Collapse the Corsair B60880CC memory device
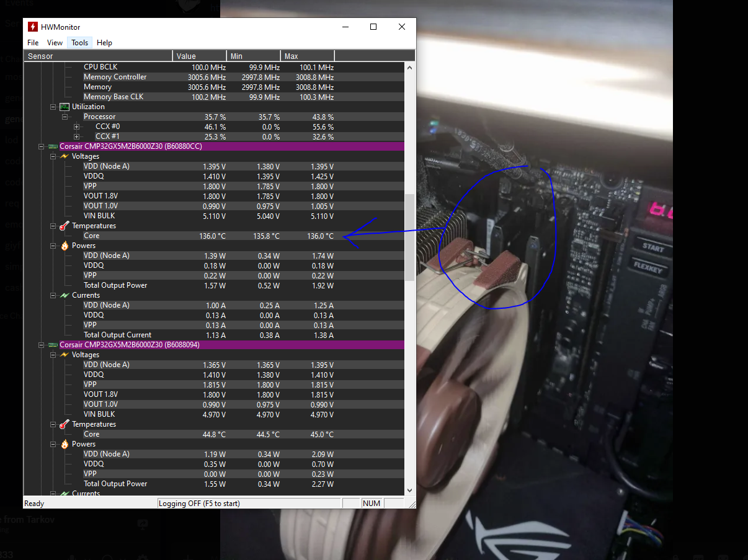The height and width of the screenshot is (560, 748). coord(42,146)
